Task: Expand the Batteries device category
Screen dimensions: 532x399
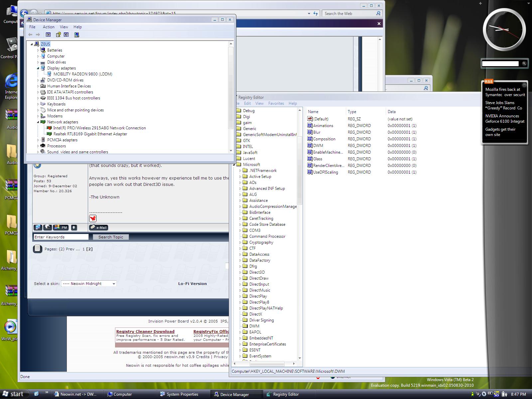Action: pyautogui.click(x=38, y=50)
